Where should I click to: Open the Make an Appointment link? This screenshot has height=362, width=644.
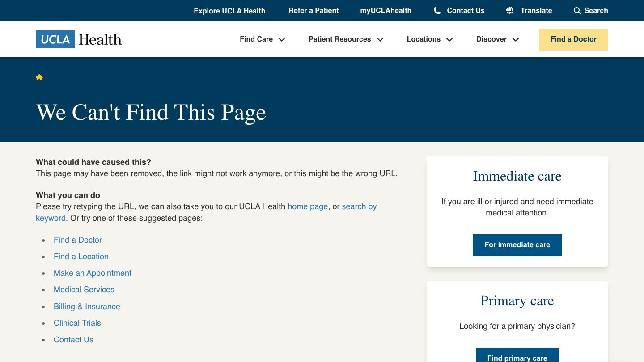click(x=92, y=273)
